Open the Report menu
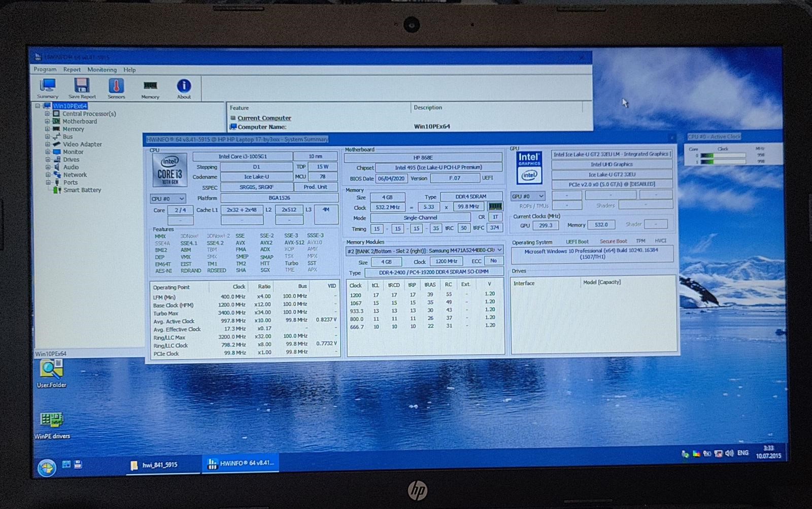 (x=72, y=70)
